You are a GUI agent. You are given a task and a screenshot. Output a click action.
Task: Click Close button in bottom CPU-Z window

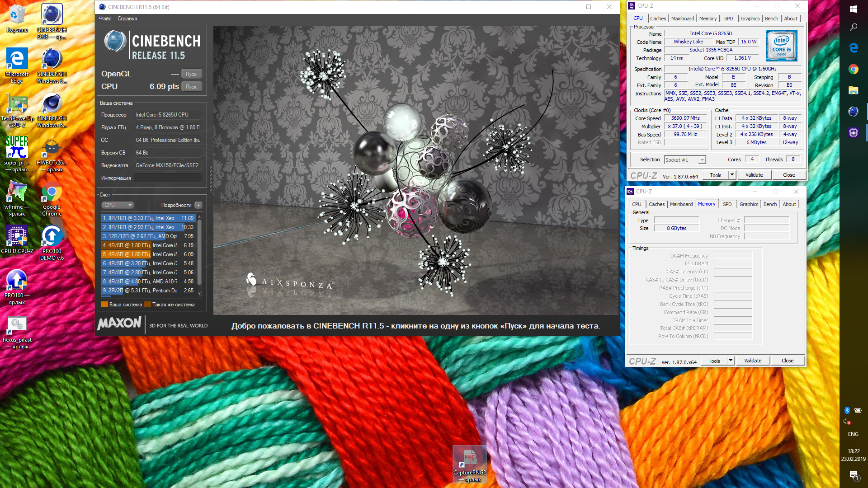tap(788, 361)
